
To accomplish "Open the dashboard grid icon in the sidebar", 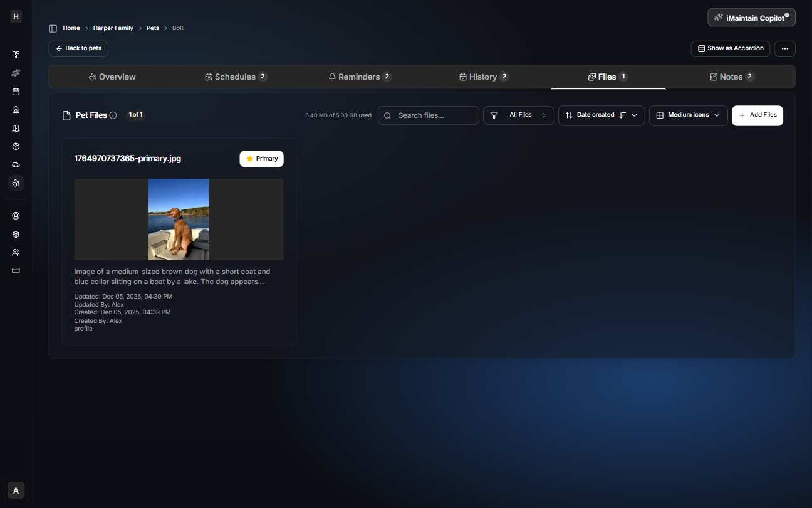I will pyautogui.click(x=16, y=55).
